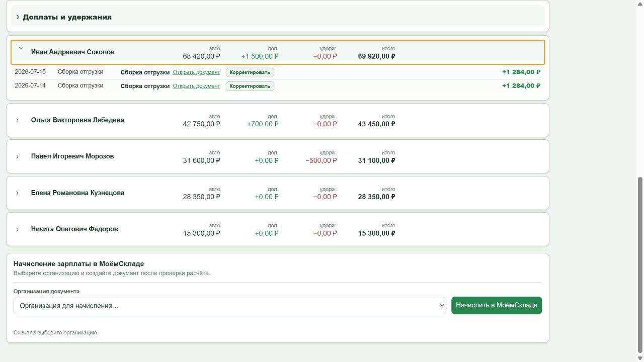The height and width of the screenshot is (362, 644).
Task: Click Елена Романовна Кузнецова total 28 350,00 ₽
Action: (376, 197)
